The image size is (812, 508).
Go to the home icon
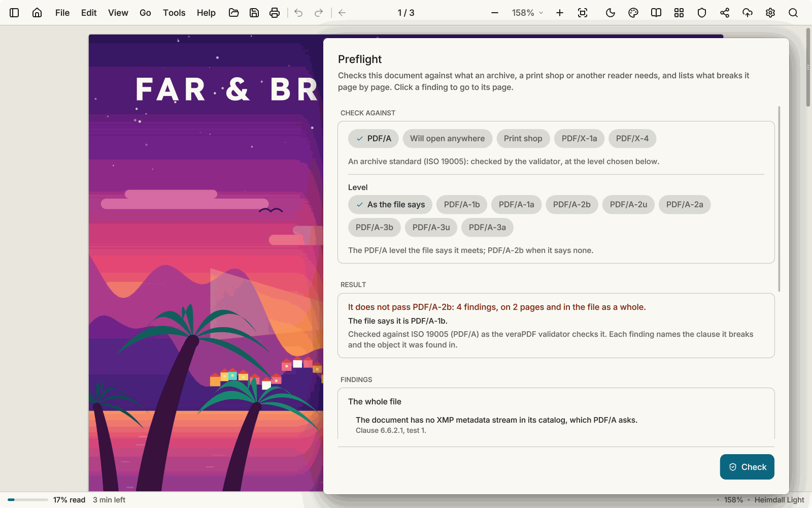(x=37, y=13)
